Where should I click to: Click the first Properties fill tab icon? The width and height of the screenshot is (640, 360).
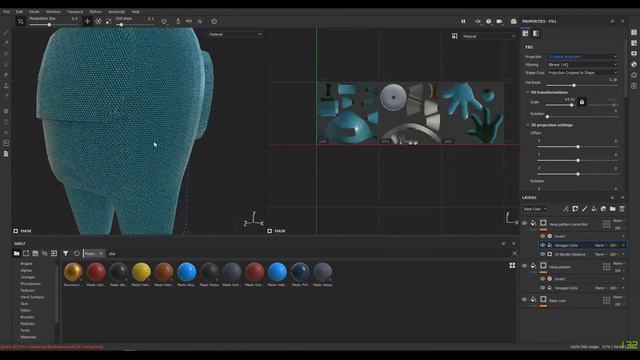tap(525, 33)
